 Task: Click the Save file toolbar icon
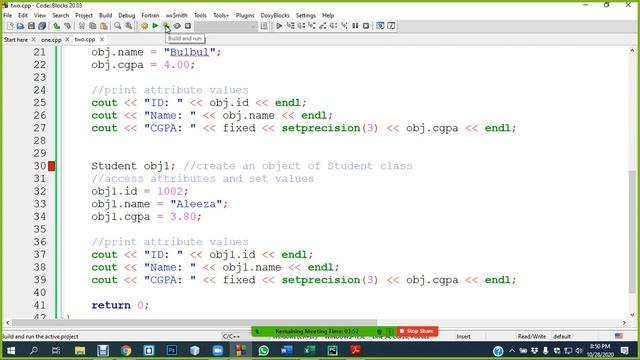pyautogui.click(x=31, y=26)
